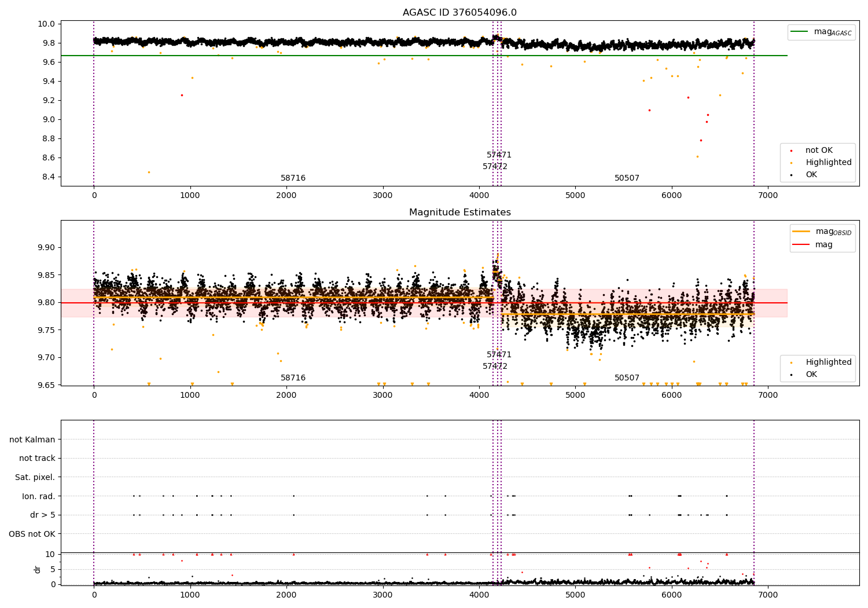Click dr axis tick 5 in bottom plot
This screenshot has height=608, width=868.
point(53,570)
